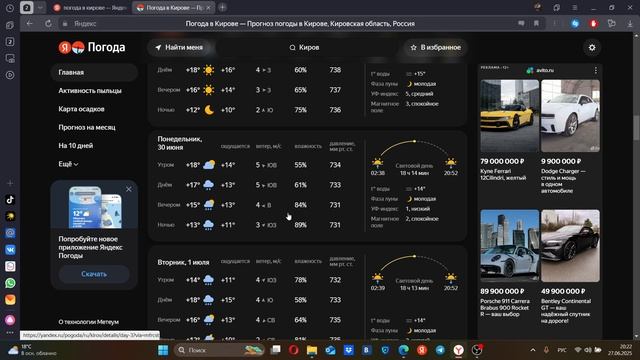The height and width of the screenshot is (360, 640).
Task: Open browser history clock icon
Action: [10, 8]
